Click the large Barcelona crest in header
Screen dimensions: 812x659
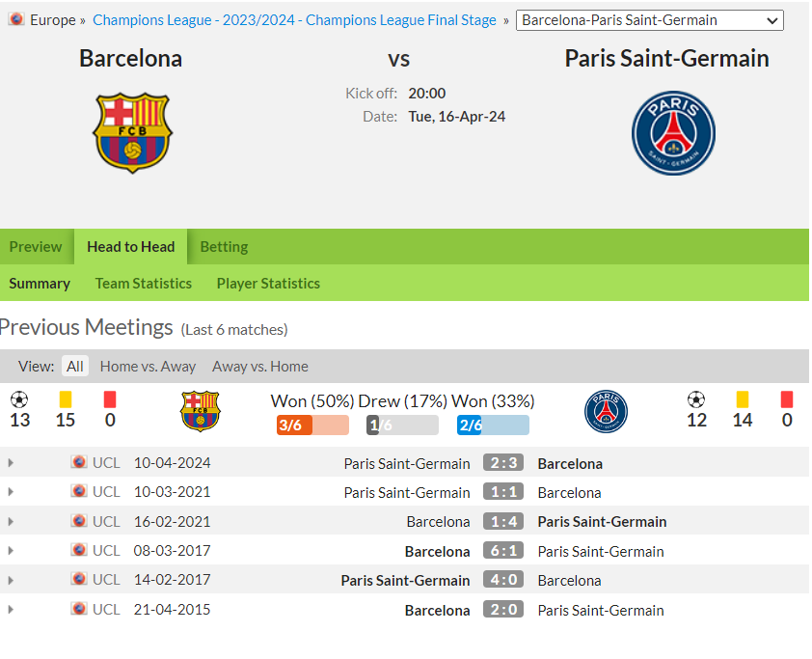[x=132, y=132]
